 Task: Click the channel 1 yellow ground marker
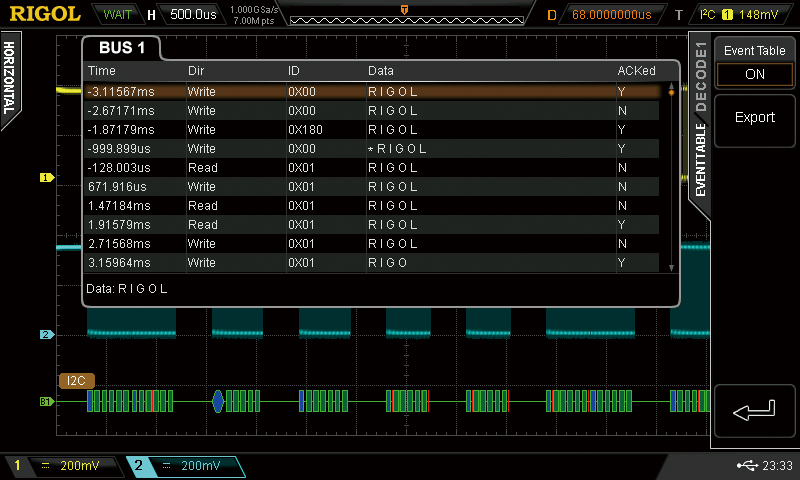click(x=47, y=178)
